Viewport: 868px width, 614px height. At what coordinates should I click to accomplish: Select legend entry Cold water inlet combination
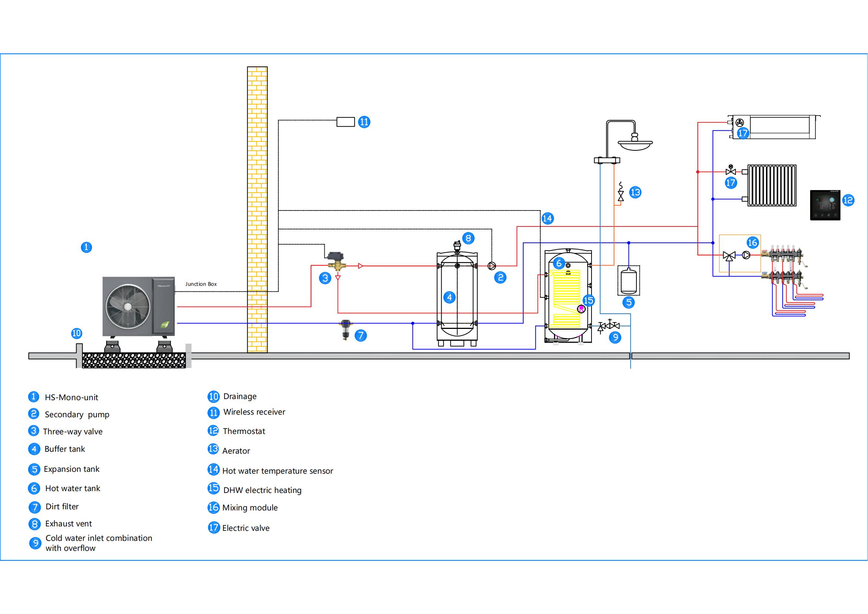(x=99, y=543)
